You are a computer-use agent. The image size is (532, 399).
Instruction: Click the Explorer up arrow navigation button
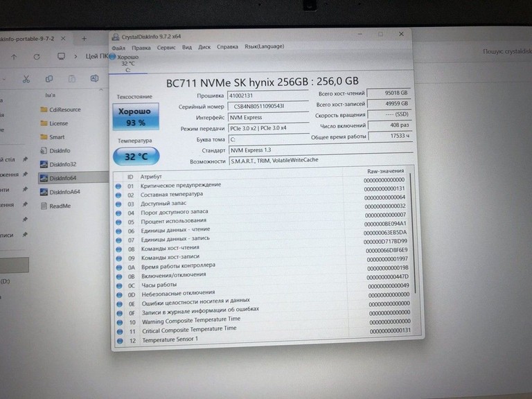tap(14, 57)
